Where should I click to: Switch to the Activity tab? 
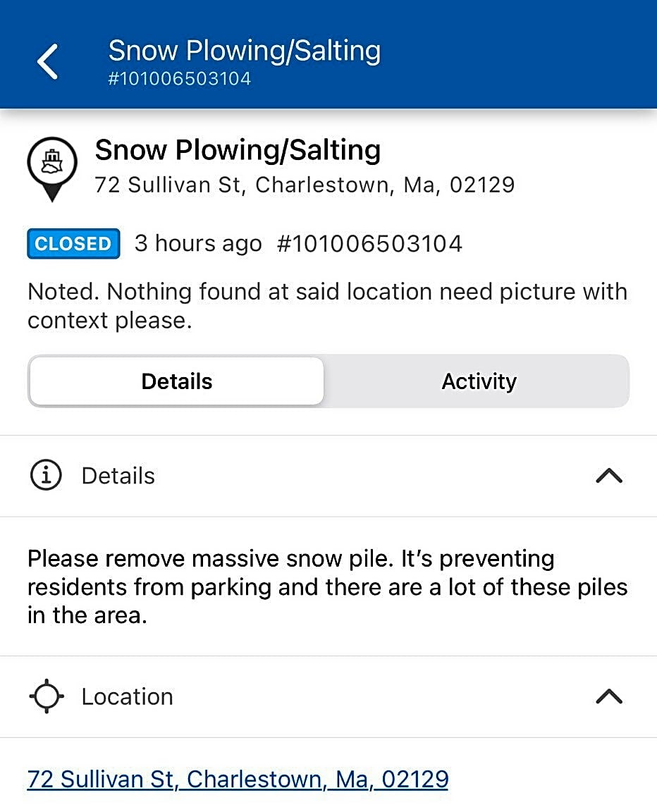tap(479, 381)
